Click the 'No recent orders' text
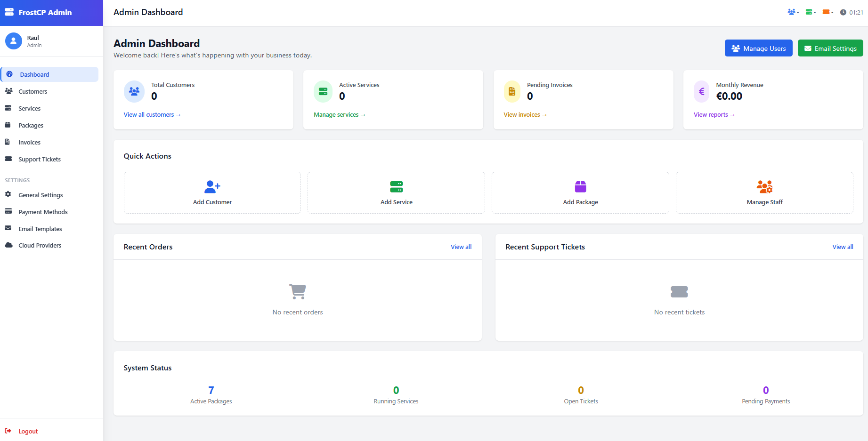The width and height of the screenshot is (868, 441). 298,312
